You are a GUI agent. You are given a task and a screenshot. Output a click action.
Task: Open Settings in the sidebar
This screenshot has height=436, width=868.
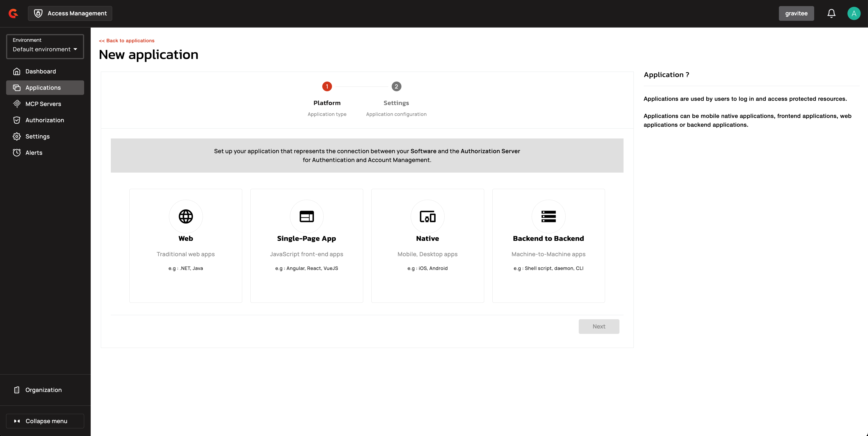[37, 136]
